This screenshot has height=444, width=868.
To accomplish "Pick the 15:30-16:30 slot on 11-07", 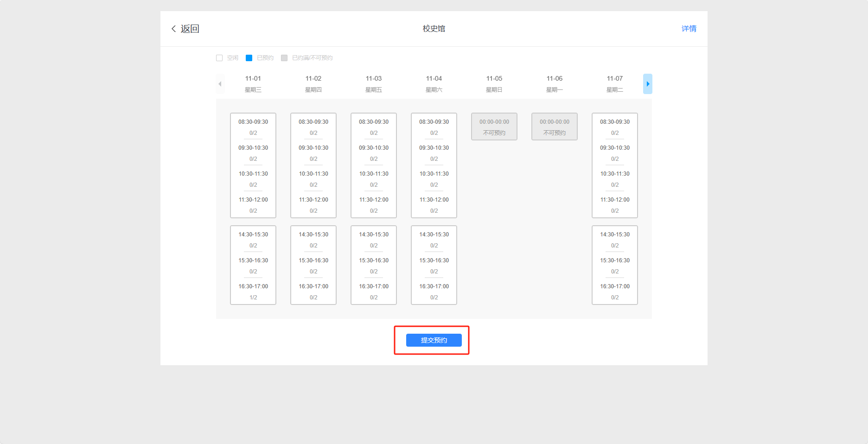I will click(615, 266).
